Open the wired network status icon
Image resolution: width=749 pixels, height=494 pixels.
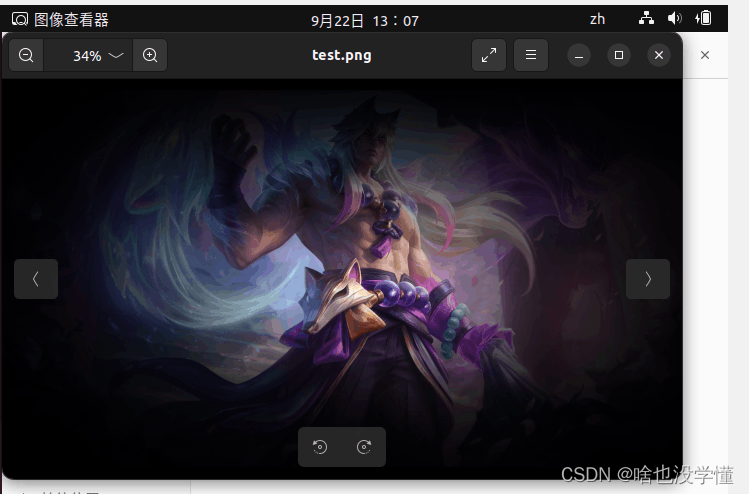point(646,19)
